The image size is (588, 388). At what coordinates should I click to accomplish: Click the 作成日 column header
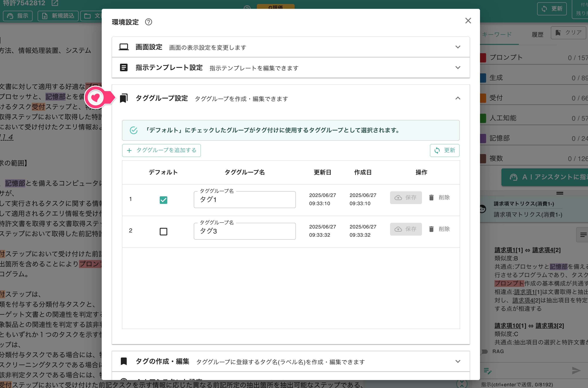pyautogui.click(x=363, y=172)
